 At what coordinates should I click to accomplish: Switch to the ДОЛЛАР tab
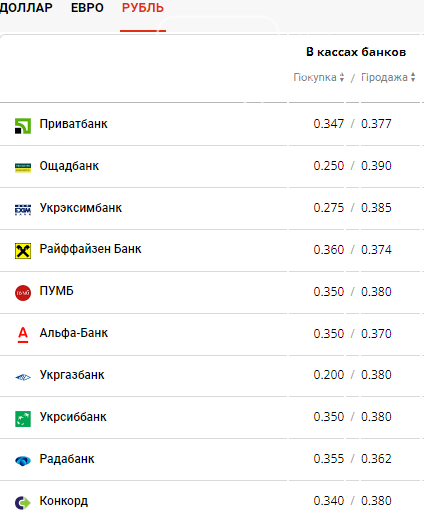[x=26, y=8]
